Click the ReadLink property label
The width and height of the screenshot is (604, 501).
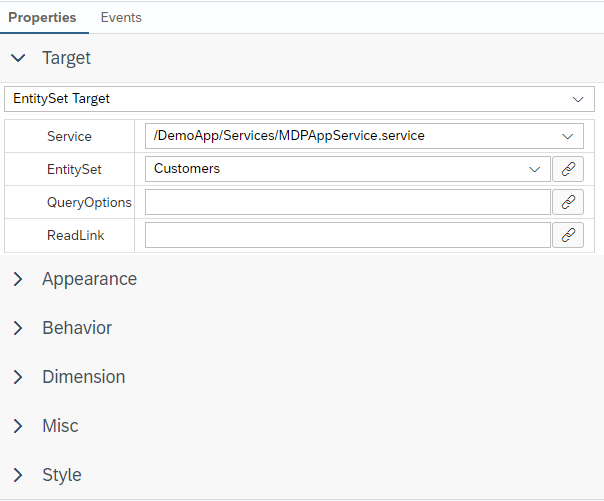tap(75, 235)
